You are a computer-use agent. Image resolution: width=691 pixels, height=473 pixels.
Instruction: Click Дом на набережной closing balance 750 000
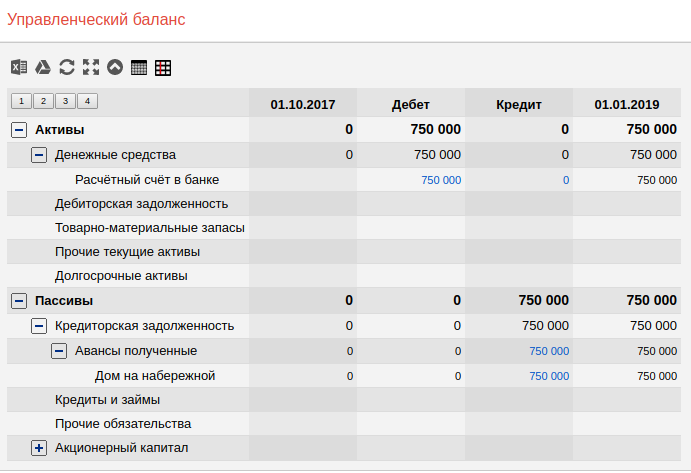(x=657, y=376)
